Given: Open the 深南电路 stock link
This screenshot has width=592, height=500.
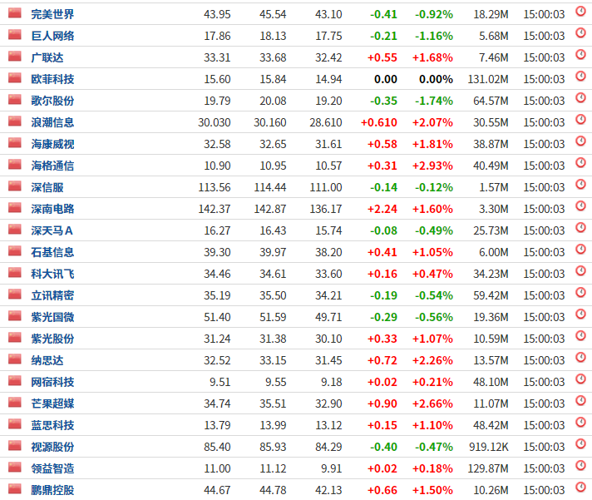Looking at the screenshot, I should [x=52, y=209].
